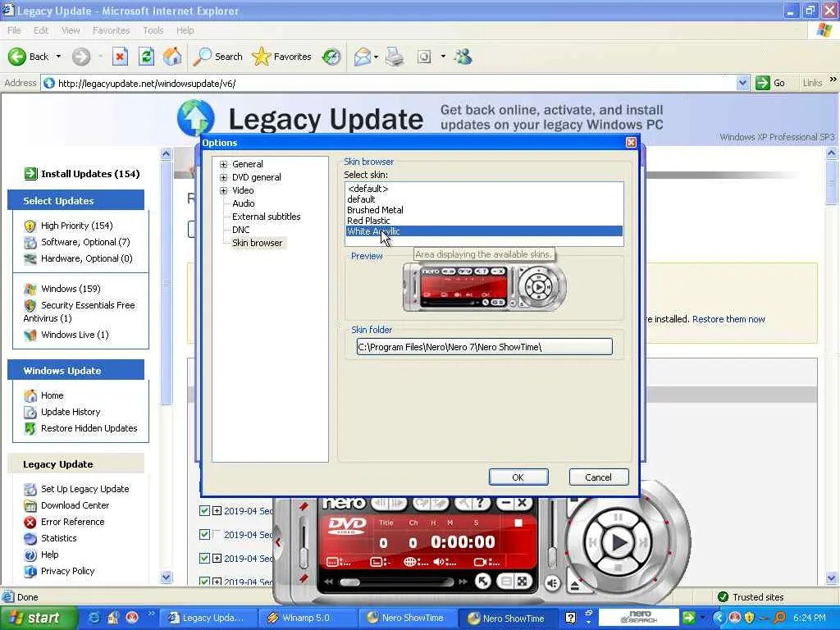
Task: Click the Nero player help question mark
Action: 481,504
